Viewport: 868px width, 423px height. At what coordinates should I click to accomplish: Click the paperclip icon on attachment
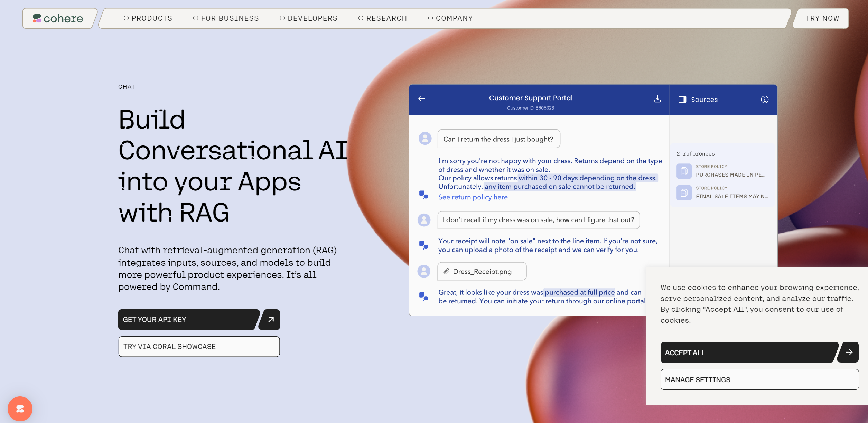pos(446,271)
